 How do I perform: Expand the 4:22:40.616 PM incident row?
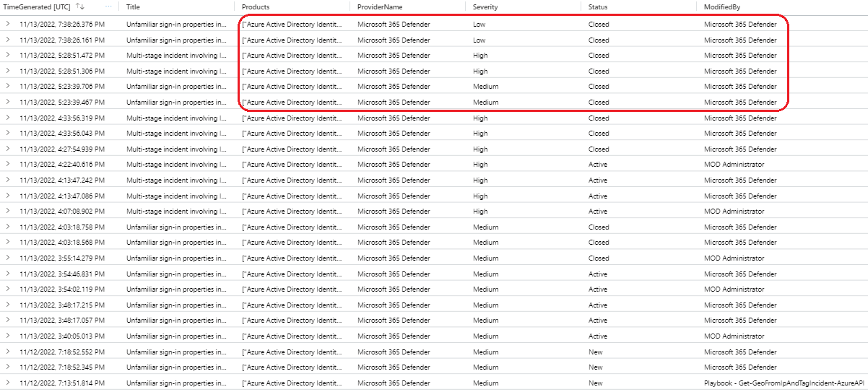(8, 165)
